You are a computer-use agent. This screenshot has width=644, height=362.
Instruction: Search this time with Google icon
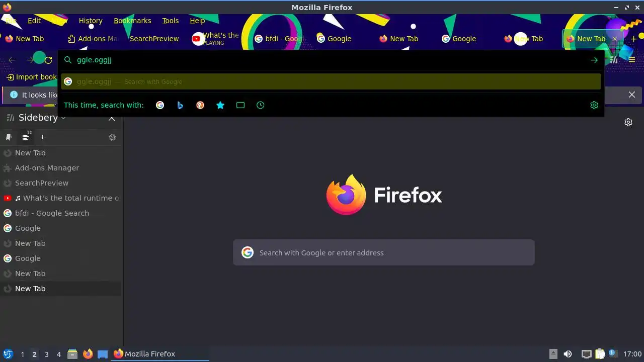click(160, 105)
